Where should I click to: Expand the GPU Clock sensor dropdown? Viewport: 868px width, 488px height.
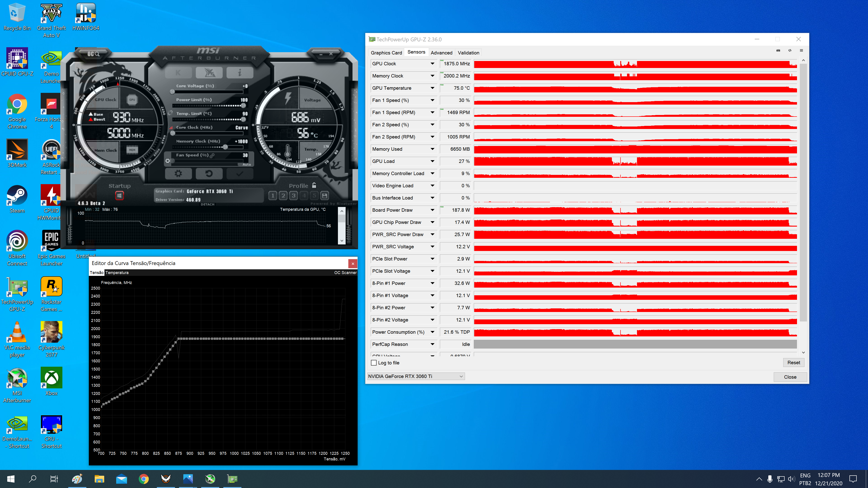click(432, 64)
